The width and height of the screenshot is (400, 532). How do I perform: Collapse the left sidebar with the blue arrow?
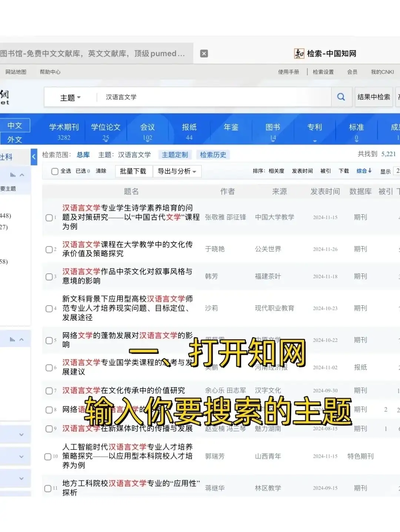point(34,156)
